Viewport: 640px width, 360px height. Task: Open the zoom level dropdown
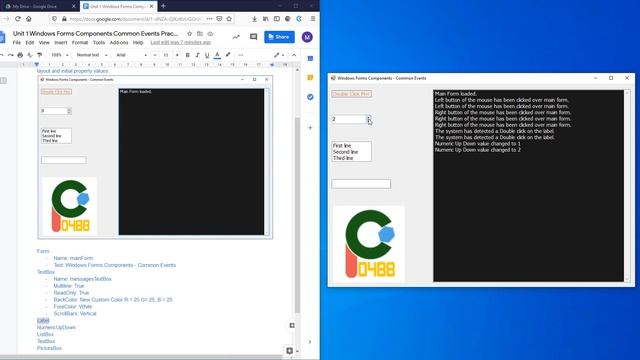coord(60,55)
